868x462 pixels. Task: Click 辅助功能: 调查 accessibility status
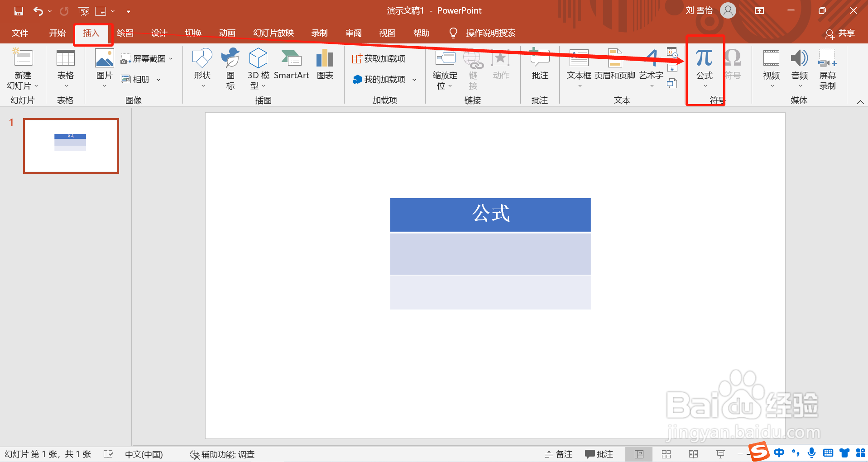(222, 454)
